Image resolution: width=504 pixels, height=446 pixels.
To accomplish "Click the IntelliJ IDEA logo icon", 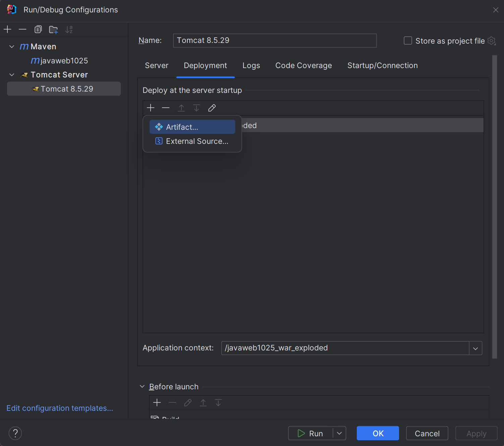I will point(12,9).
